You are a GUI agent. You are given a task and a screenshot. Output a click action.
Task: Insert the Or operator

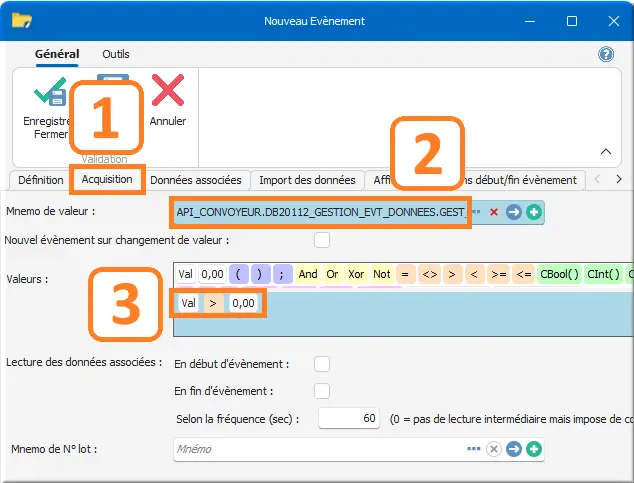[x=332, y=274]
